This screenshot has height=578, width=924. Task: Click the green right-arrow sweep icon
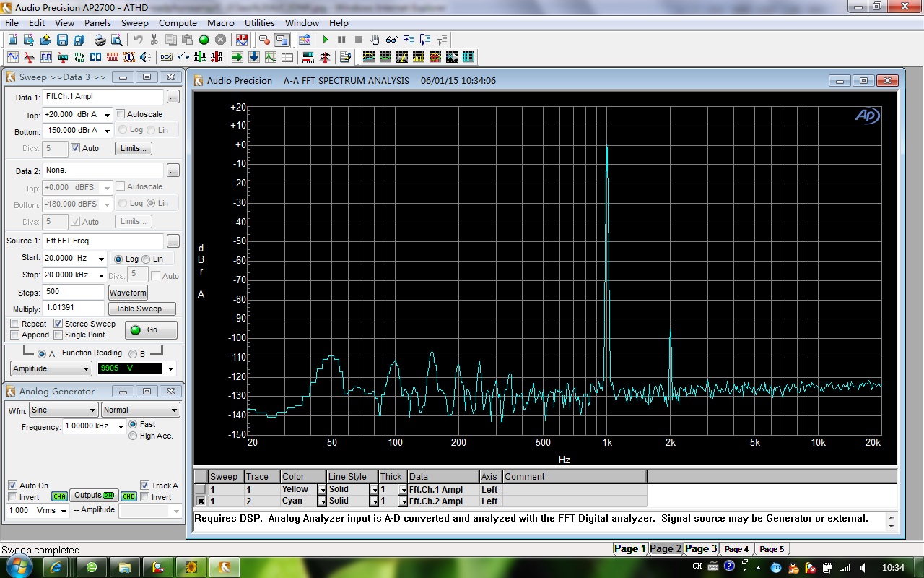coord(237,57)
